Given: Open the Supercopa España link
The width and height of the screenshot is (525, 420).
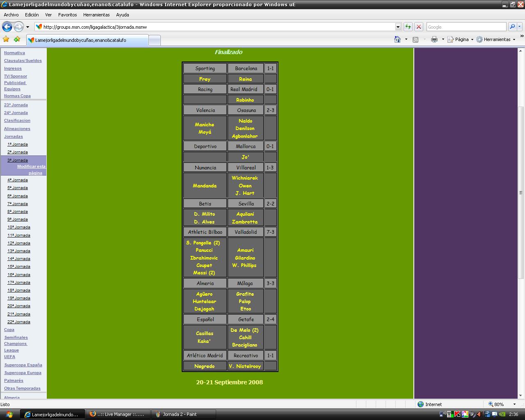Looking at the screenshot, I should point(23,365).
